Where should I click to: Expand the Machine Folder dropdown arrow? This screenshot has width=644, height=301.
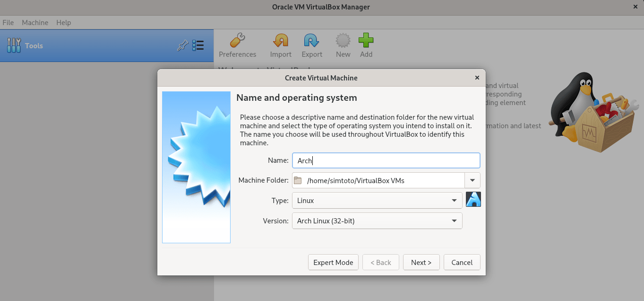pos(472,180)
